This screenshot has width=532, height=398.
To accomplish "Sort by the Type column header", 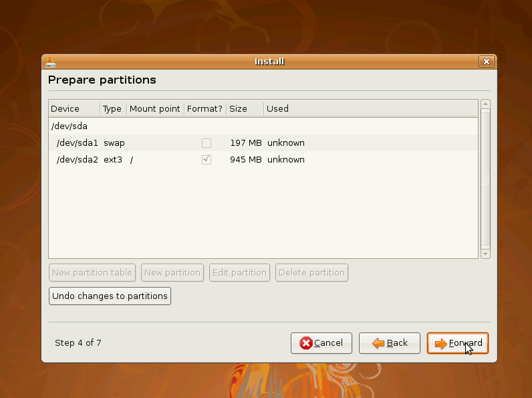I will (114, 108).
